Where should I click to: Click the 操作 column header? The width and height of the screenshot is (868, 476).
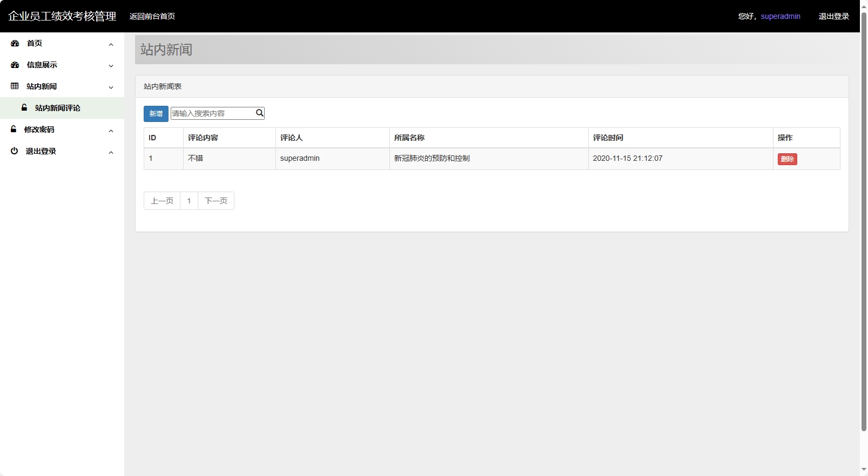[806, 138]
